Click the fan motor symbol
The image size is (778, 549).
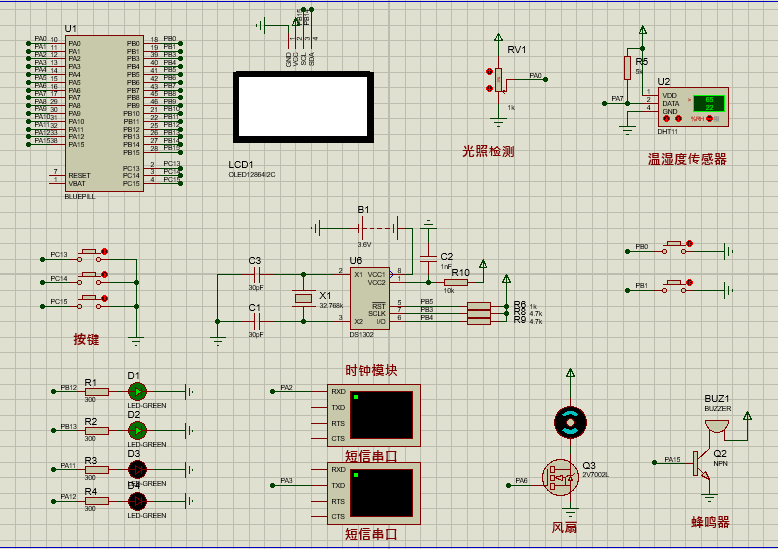click(571, 422)
